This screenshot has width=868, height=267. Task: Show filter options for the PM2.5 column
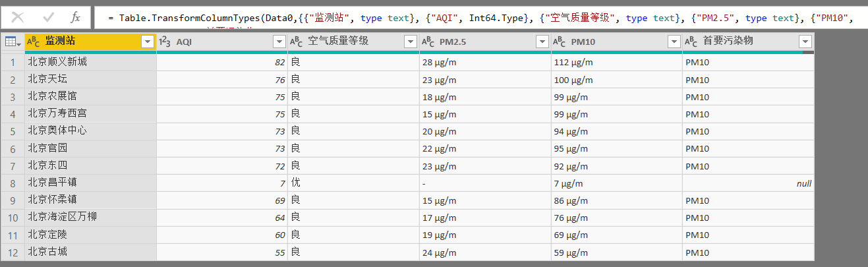(542, 42)
